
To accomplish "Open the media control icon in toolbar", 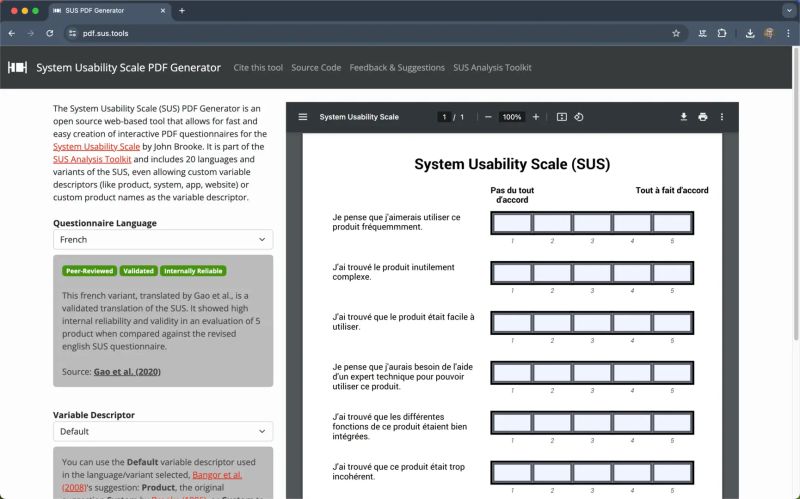I will click(x=703, y=33).
